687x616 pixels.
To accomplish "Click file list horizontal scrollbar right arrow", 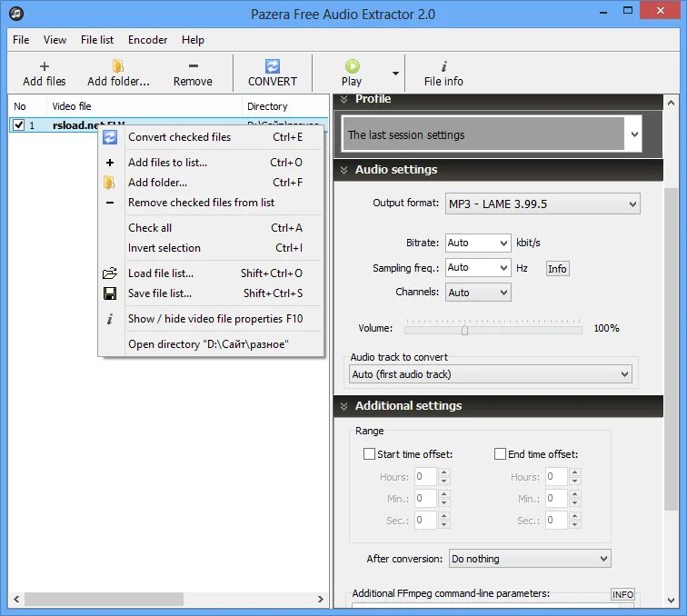I will tap(320, 599).
